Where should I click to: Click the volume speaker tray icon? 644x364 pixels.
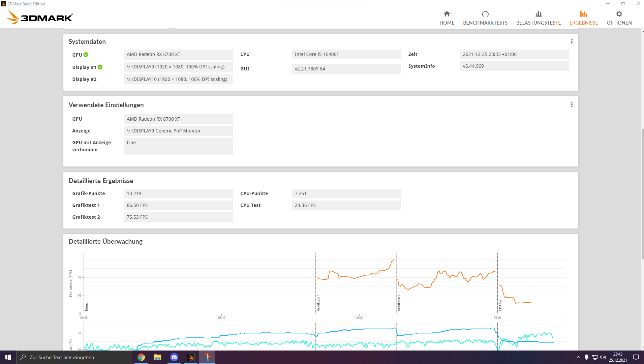[x=603, y=357]
